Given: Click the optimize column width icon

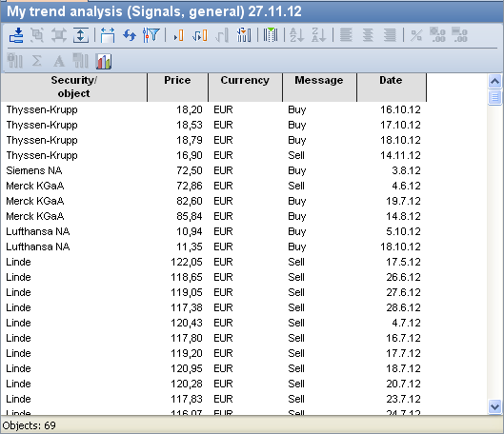Looking at the screenshot, I should click(x=108, y=35).
